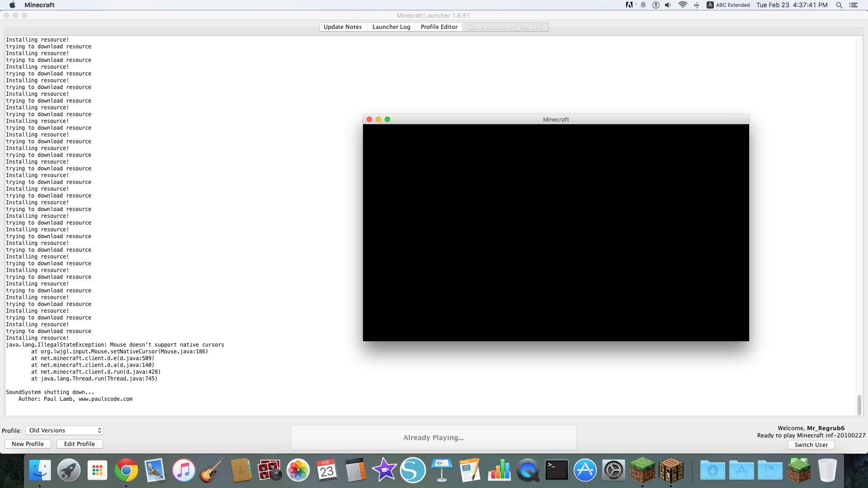The width and height of the screenshot is (868, 488).
Task: Click the game output vertical scrollbar thumb
Action: click(x=859, y=404)
